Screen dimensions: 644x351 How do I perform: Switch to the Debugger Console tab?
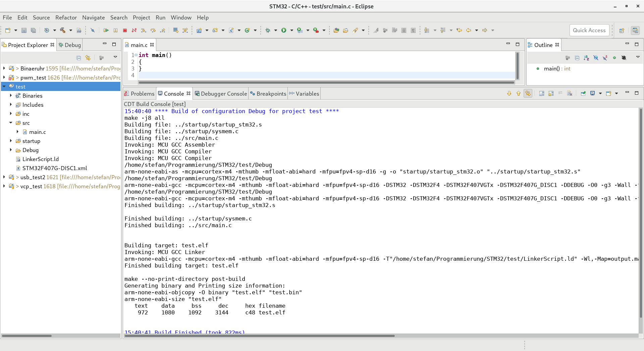click(221, 94)
